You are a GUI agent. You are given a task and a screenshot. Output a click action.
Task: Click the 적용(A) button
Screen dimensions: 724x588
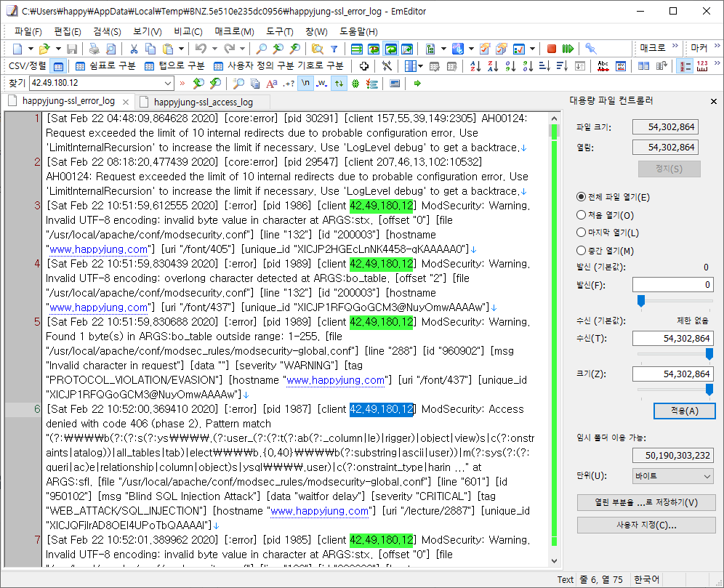click(683, 411)
